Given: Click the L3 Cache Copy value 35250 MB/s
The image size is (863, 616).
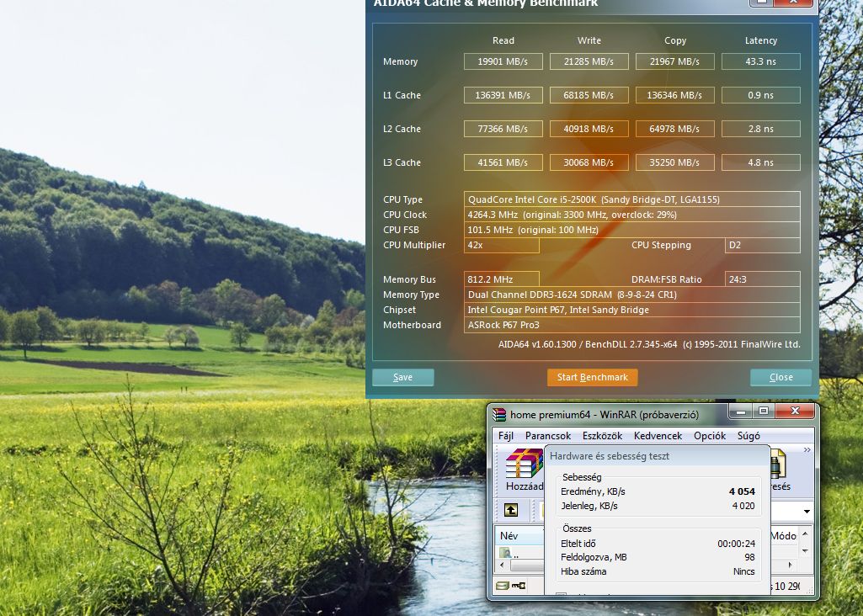Looking at the screenshot, I should [x=674, y=162].
